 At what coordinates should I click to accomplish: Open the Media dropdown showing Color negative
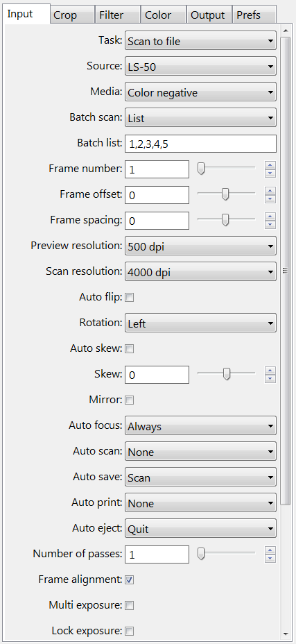coord(200,92)
